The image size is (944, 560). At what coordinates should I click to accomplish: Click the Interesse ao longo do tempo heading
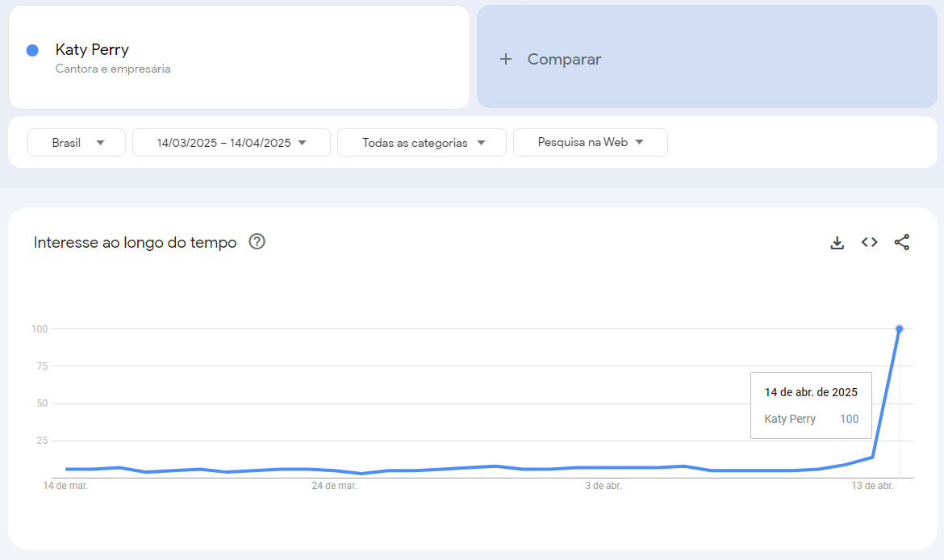coord(135,243)
